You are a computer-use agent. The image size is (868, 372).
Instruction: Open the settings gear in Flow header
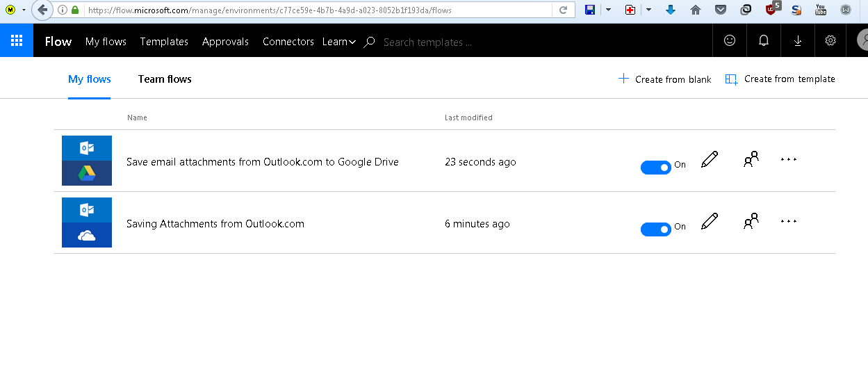[x=830, y=41]
